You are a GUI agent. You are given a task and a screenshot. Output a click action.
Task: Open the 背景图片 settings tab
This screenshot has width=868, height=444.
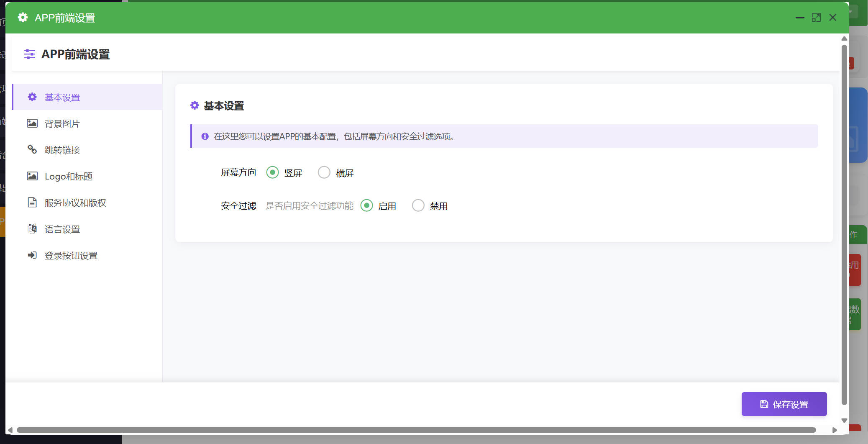[62, 124]
